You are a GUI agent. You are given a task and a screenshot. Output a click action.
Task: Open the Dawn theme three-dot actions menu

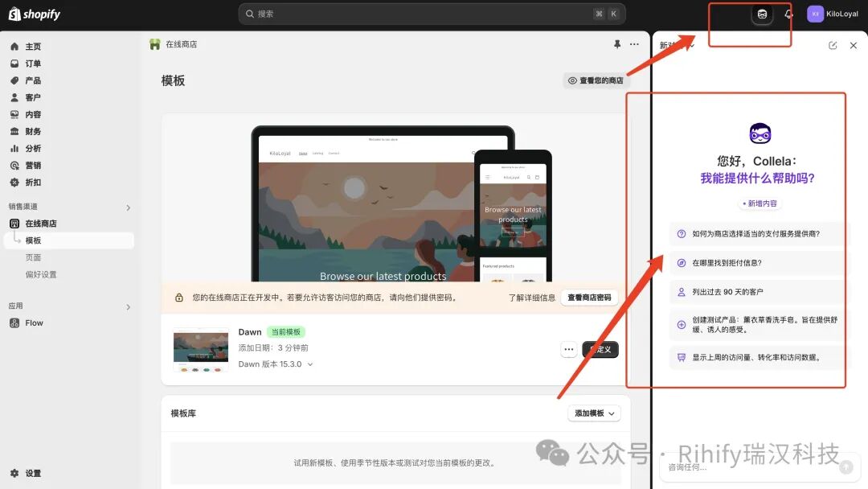[x=568, y=349]
